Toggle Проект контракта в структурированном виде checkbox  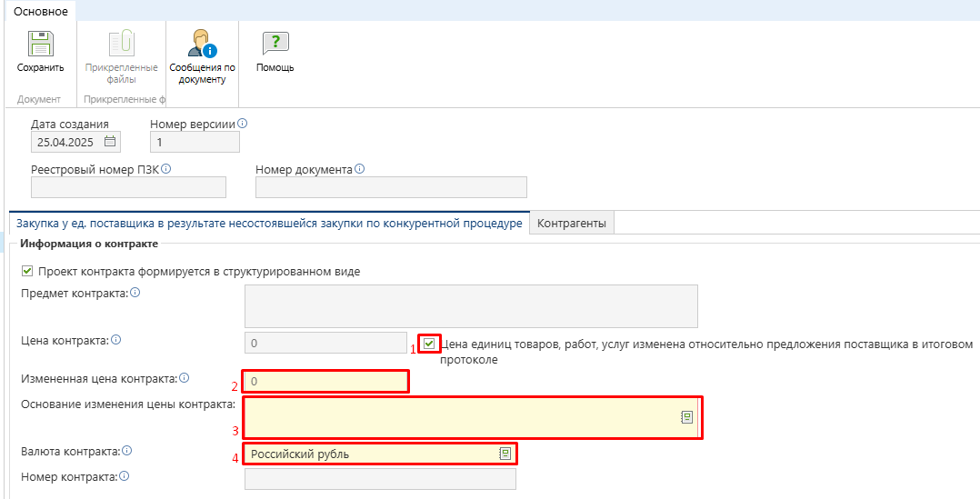click(27, 271)
